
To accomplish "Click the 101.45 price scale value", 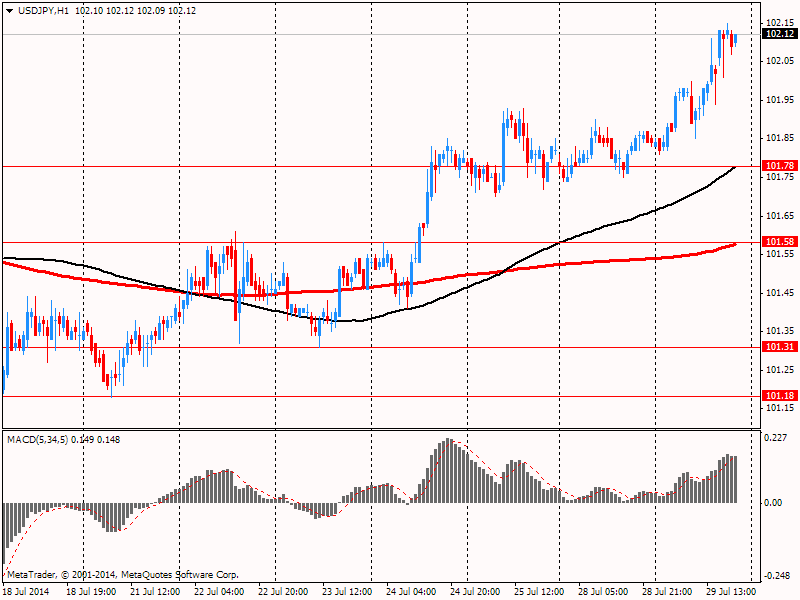I will point(780,293).
